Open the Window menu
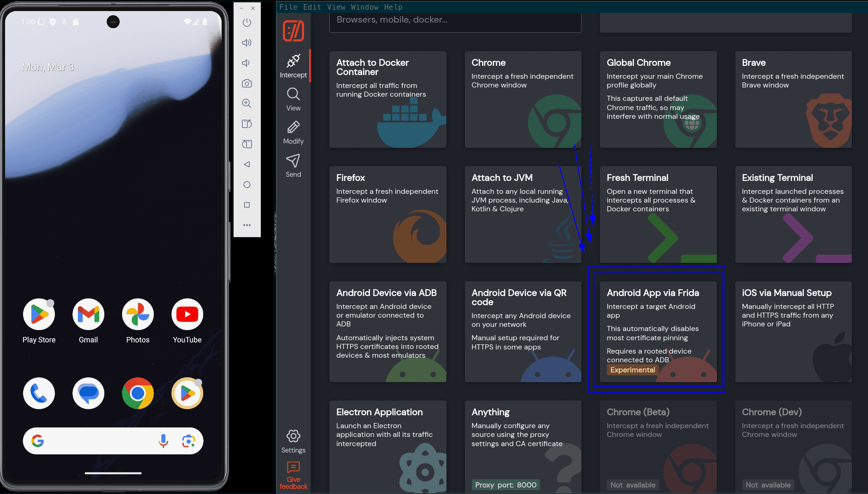 [364, 7]
